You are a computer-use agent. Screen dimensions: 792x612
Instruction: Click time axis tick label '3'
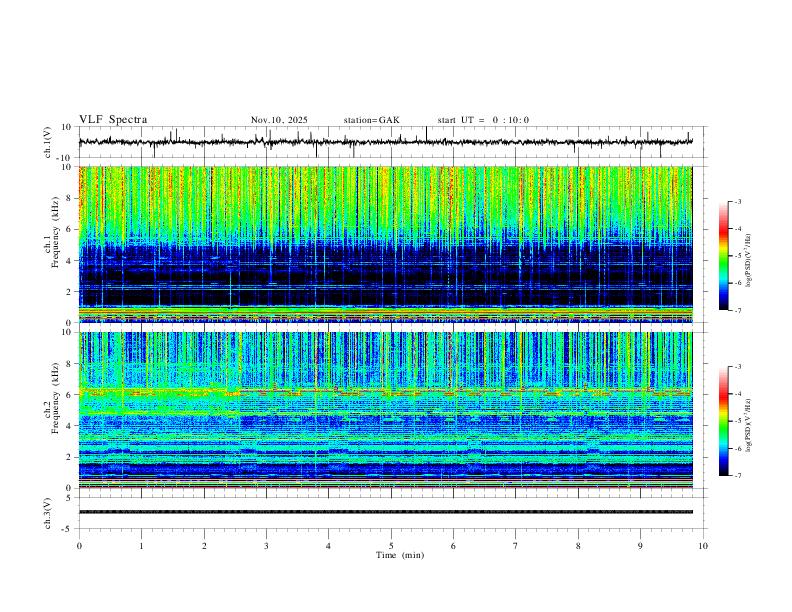(x=266, y=546)
